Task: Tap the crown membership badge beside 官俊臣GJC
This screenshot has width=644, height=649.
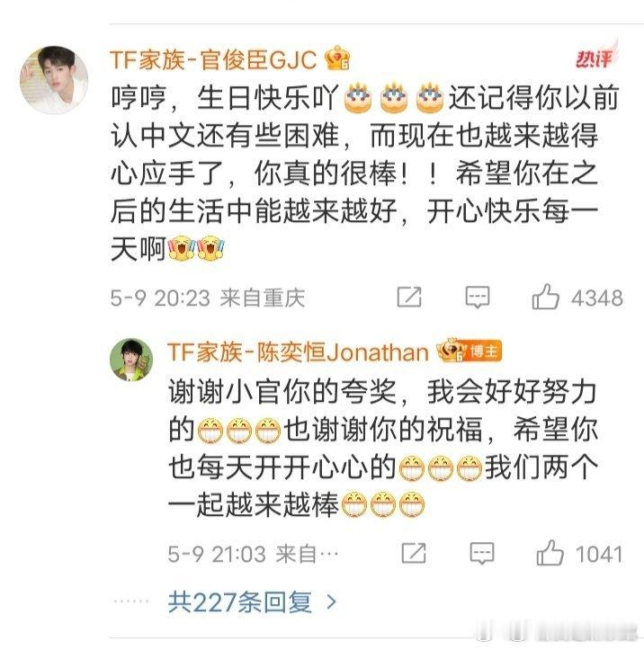Action: click(x=337, y=58)
